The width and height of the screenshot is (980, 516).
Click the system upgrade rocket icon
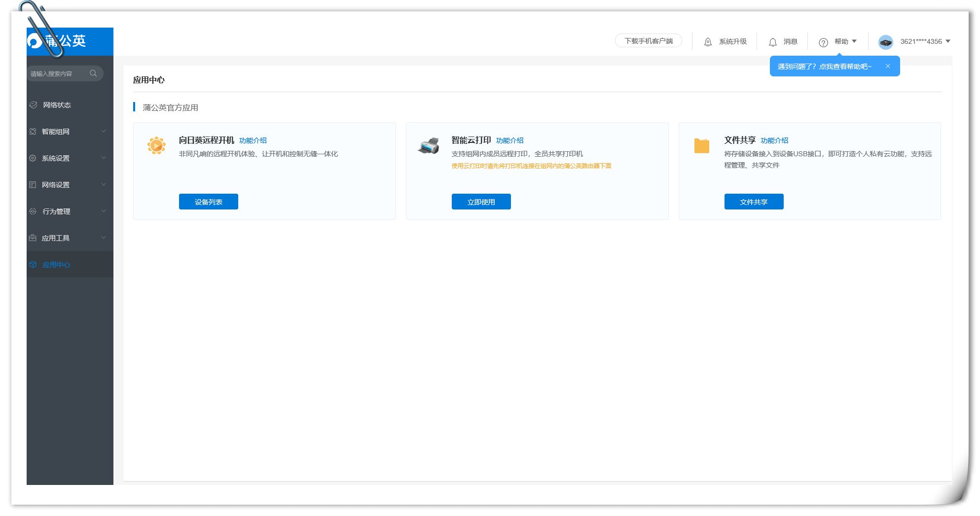[708, 42]
